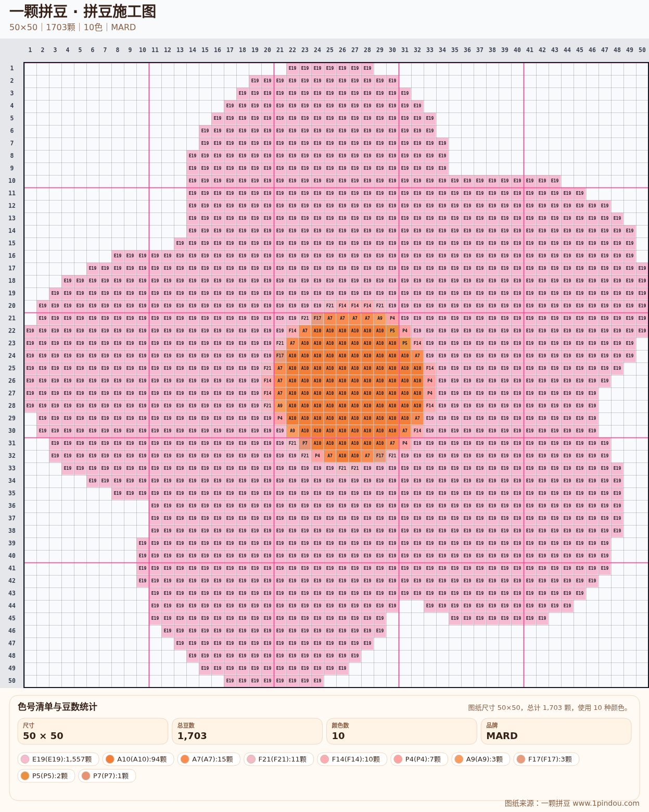Click the P4 bead cell in row 32
649x812 pixels.
point(317,456)
